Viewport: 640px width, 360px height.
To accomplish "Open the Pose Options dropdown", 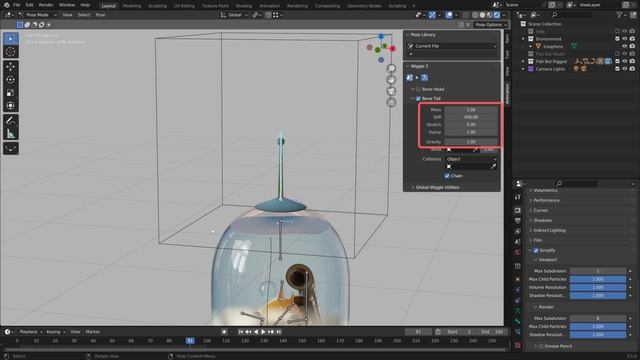I will pyautogui.click(x=491, y=25).
